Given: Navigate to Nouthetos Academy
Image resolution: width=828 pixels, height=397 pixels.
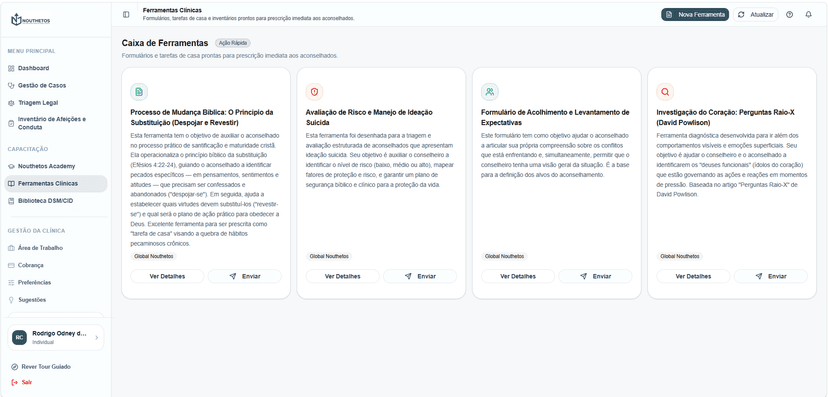Looking at the screenshot, I should coord(57,166).
